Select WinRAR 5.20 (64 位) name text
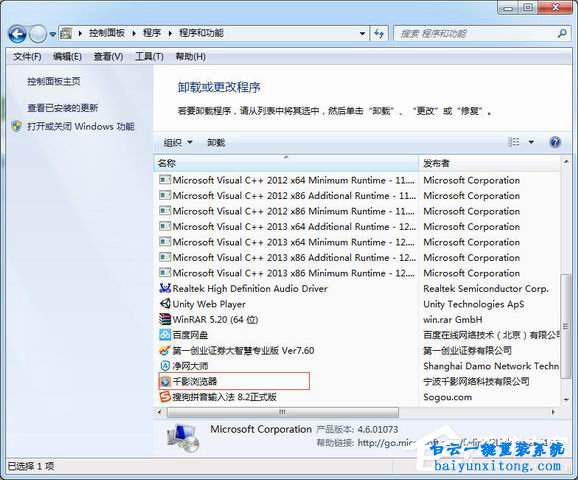The width and height of the screenshot is (578, 480). click(x=215, y=320)
